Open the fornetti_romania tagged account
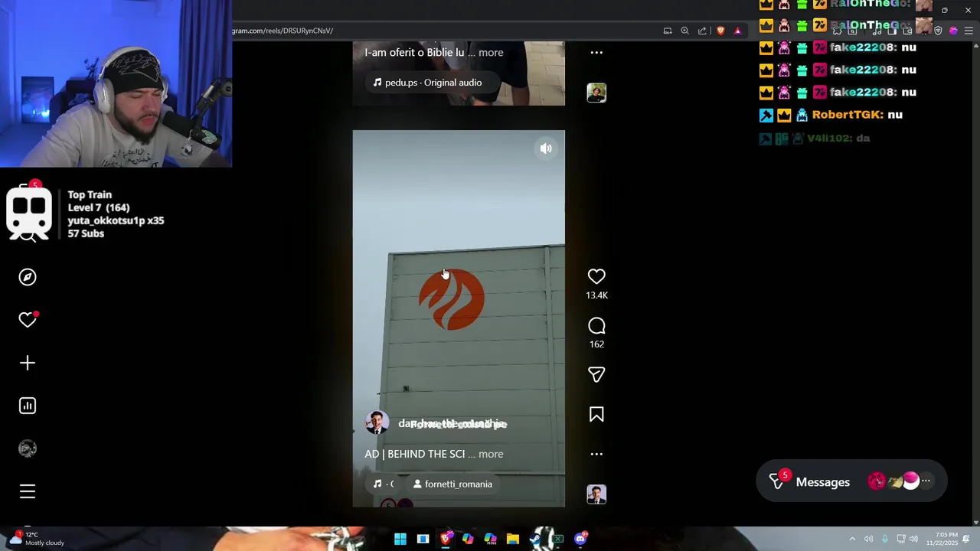The height and width of the screenshot is (551, 980). click(x=452, y=484)
